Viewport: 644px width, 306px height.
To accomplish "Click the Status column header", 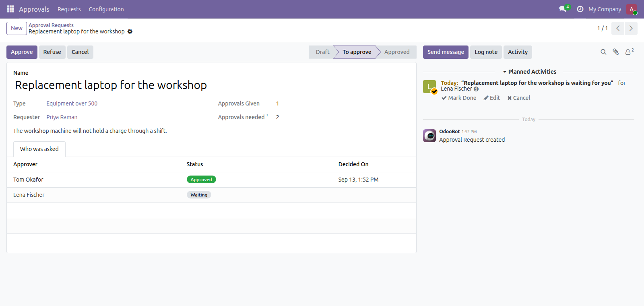I will [195, 164].
